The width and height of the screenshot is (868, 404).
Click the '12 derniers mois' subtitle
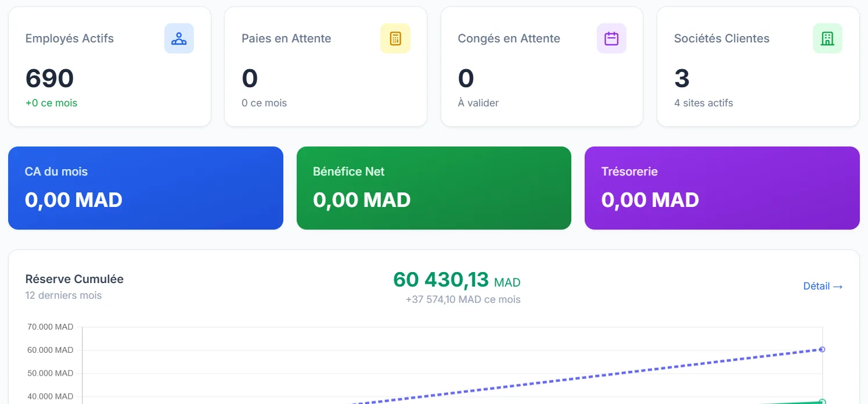coord(63,295)
